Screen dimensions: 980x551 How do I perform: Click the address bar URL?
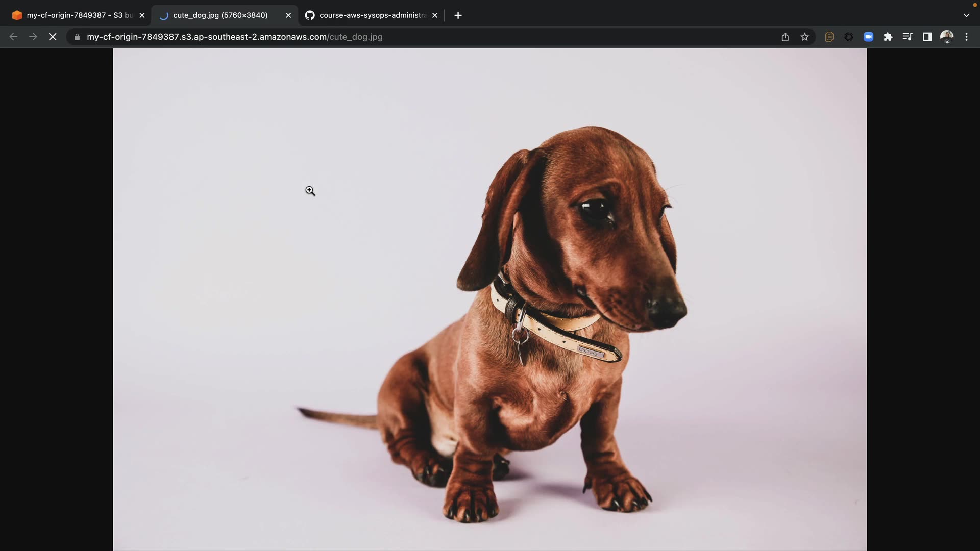click(x=235, y=37)
